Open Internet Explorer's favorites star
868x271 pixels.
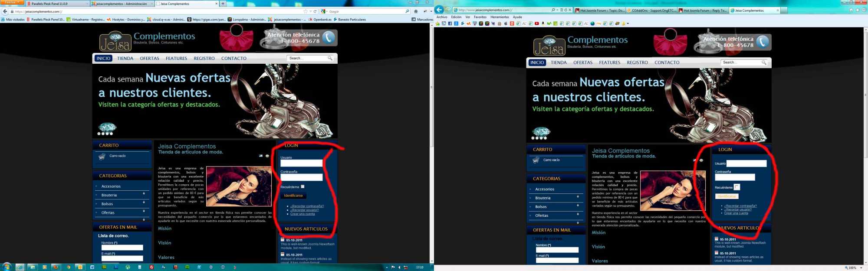858,10
